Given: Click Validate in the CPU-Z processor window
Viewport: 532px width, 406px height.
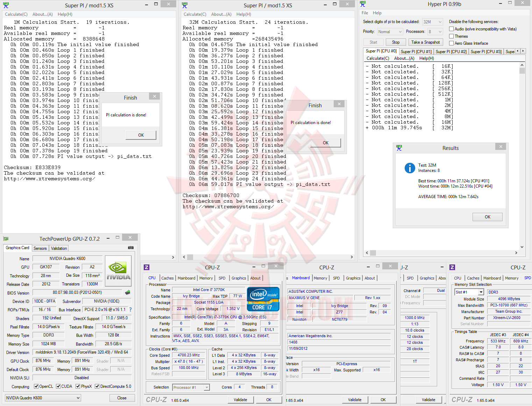Looking at the screenshot, I should point(240,400).
